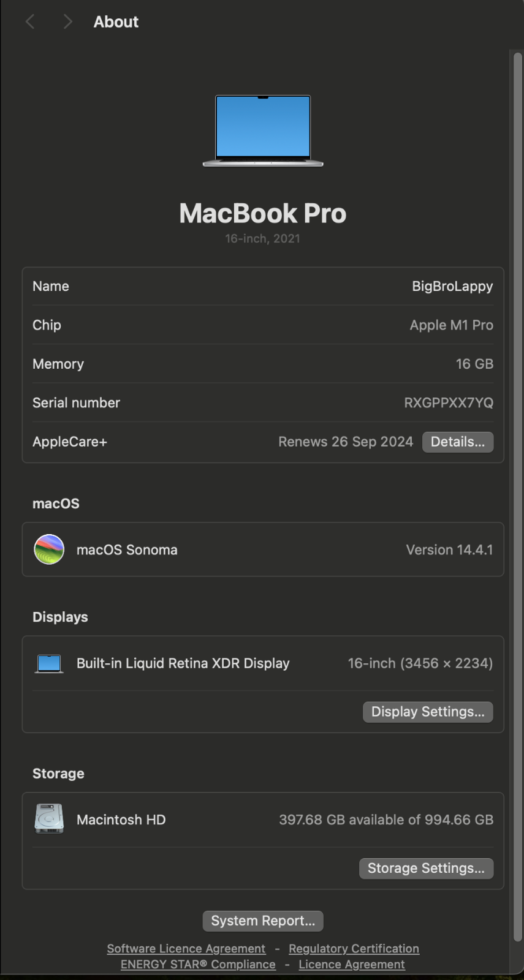Click the Macintosh HD drive icon
The image size is (524, 980).
(x=49, y=819)
